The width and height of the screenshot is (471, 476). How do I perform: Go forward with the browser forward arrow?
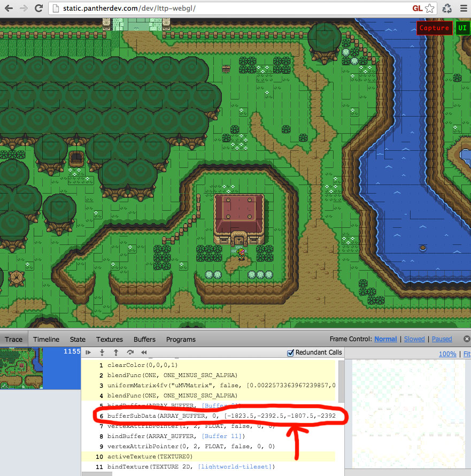pos(24,8)
